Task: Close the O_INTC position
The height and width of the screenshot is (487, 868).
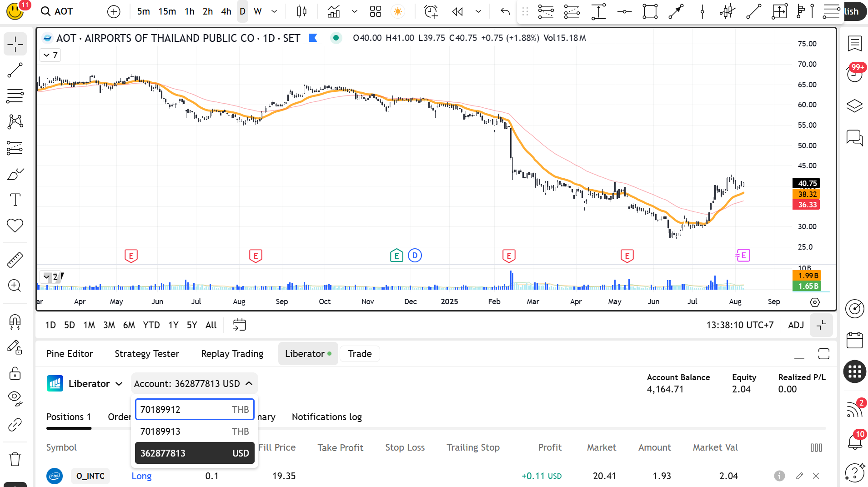Action: (816, 476)
